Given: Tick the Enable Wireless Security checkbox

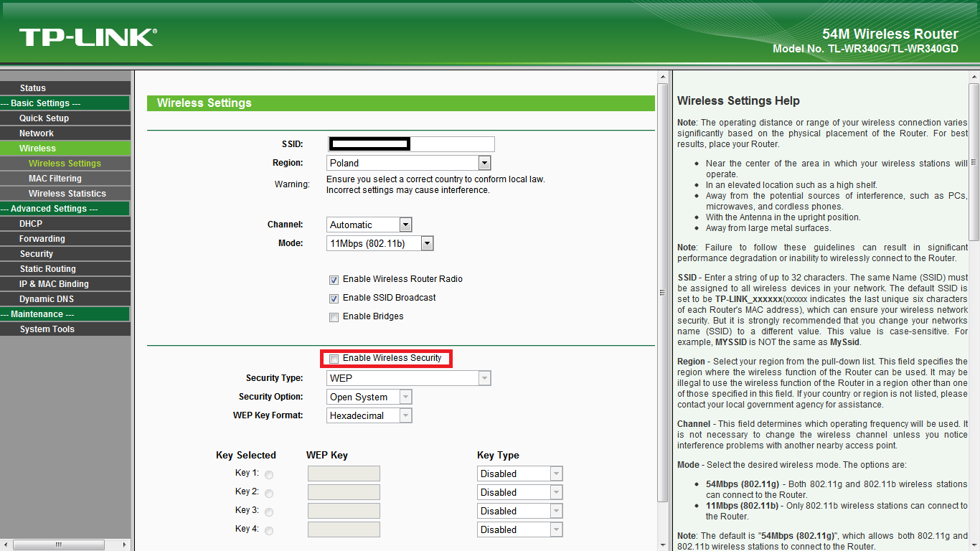Looking at the screenshot, I should (x=334, y=359).
